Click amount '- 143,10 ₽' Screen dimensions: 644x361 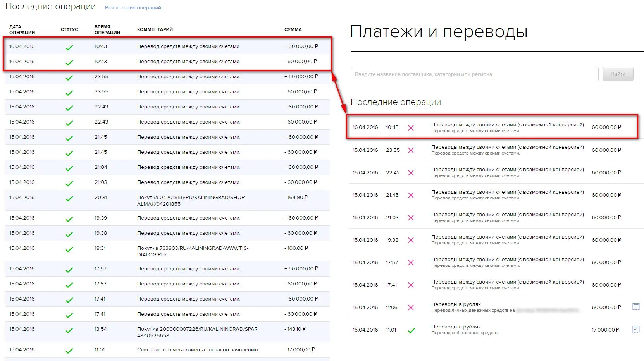295,329
